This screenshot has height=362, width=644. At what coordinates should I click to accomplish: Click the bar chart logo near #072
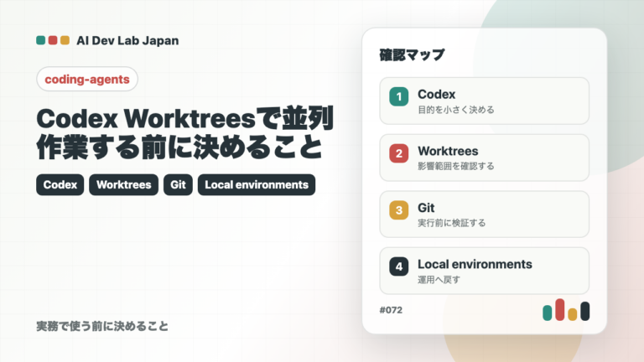click(566, 309)
